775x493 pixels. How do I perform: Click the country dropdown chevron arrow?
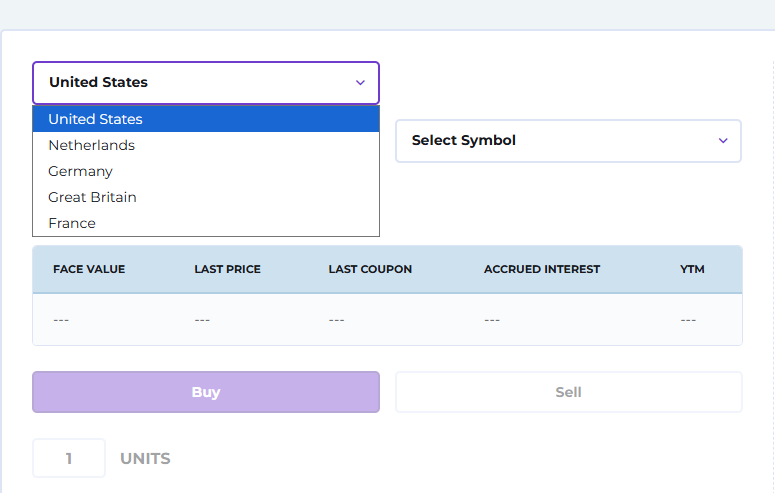(360, 83)
